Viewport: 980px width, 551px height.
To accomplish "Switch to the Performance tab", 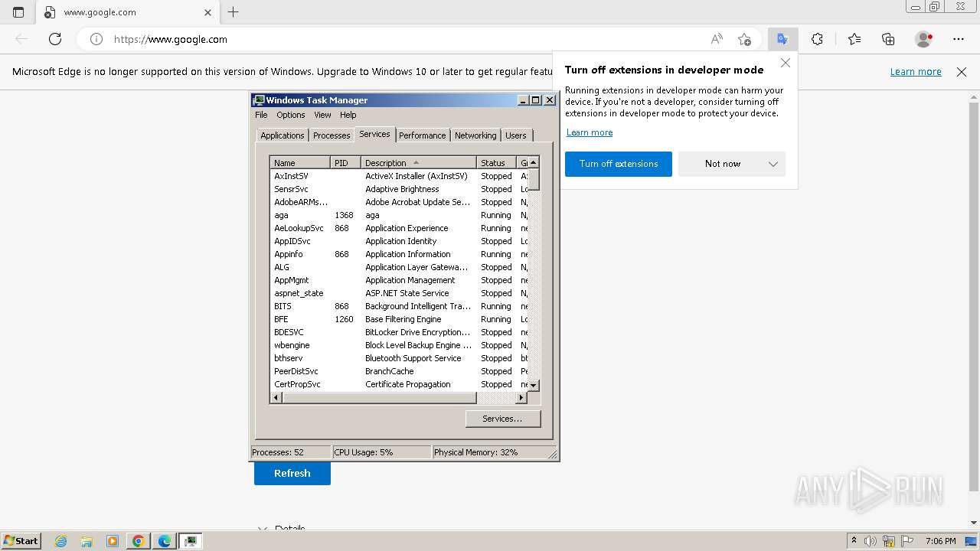I will (422, 135).
